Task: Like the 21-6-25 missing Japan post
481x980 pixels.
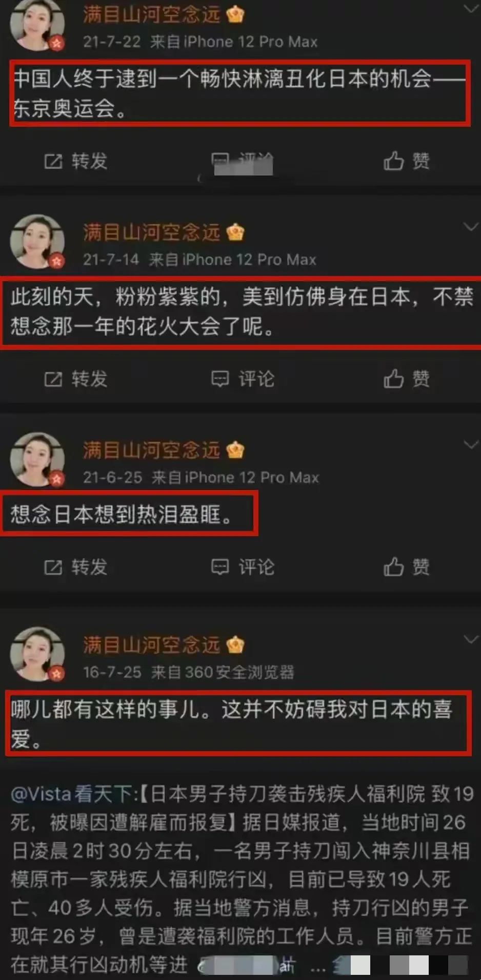Action: click(x=407, y=567)
